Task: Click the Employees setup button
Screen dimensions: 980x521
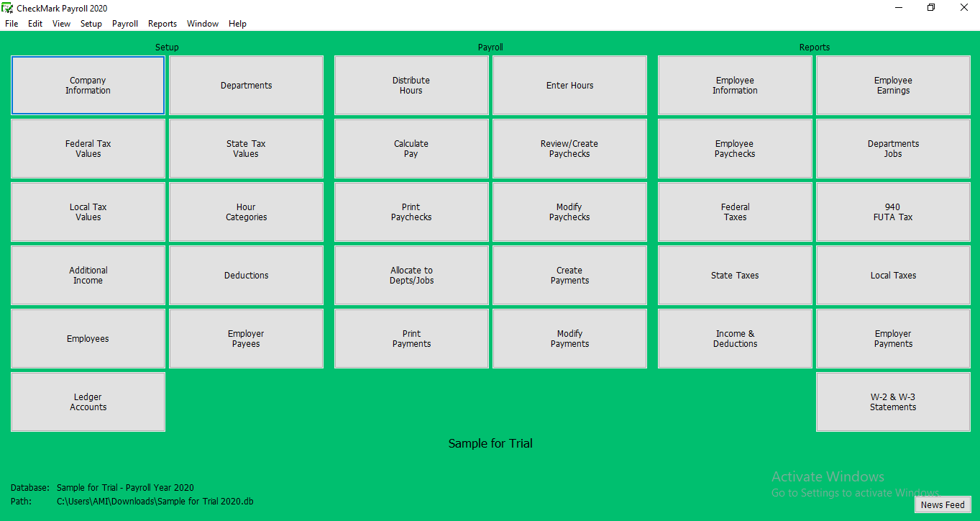Action: (88, 339)
